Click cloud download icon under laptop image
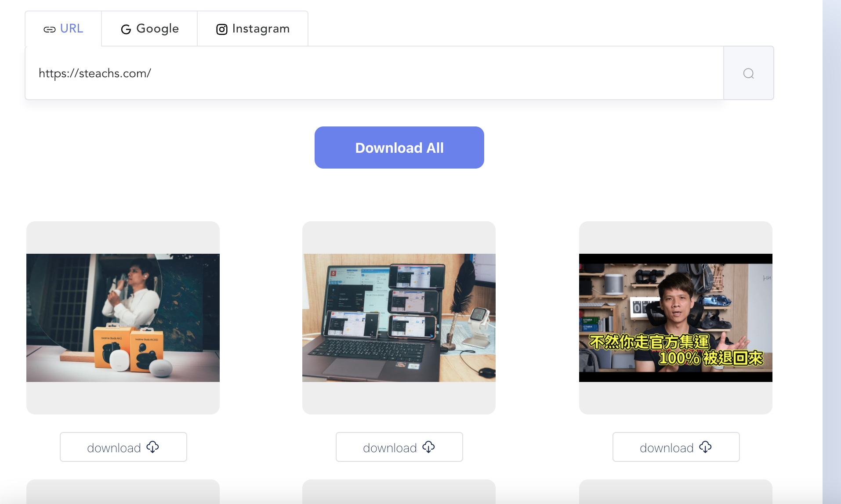The width and height of the screenshot is (841, 504). [x=428, y=447]
